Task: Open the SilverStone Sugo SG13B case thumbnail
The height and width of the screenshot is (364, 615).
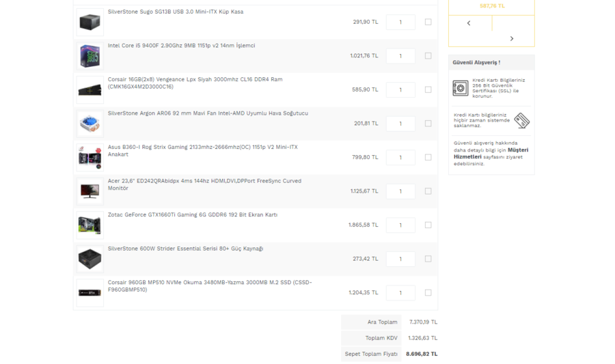Action: [90, 22]
